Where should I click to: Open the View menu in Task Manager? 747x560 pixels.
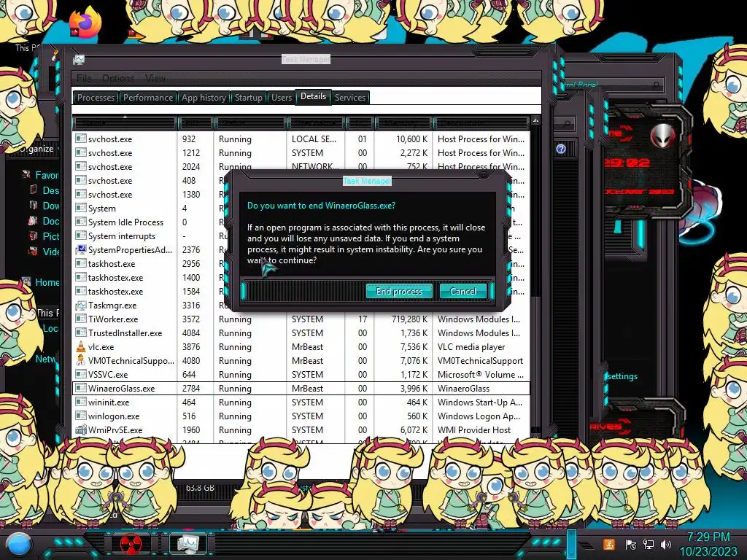[x=155, y=78]
